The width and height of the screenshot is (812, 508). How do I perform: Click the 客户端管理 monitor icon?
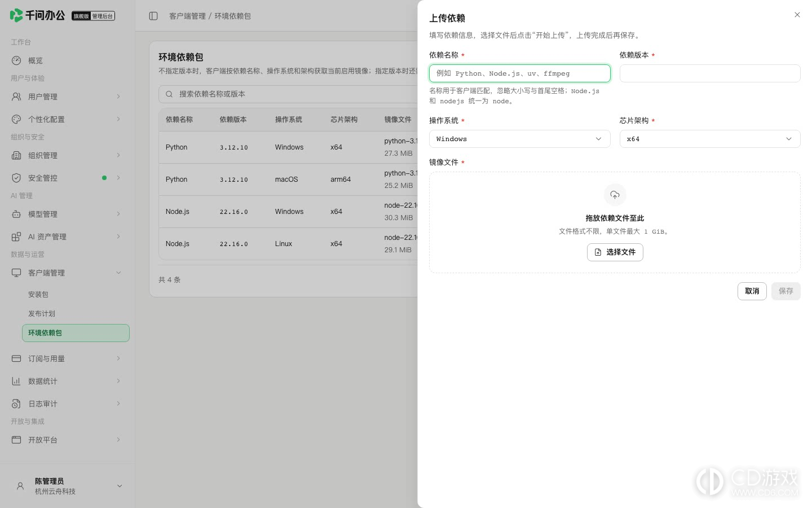click(16, 273)
